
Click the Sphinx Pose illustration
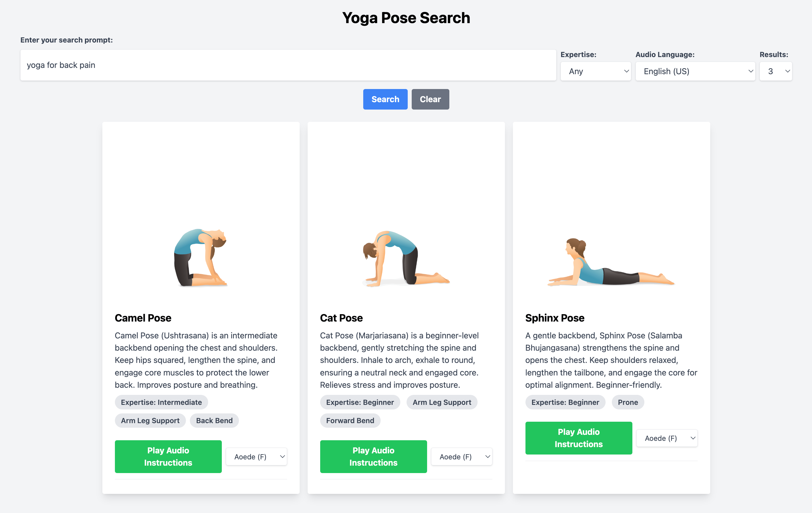pos(611,262)
